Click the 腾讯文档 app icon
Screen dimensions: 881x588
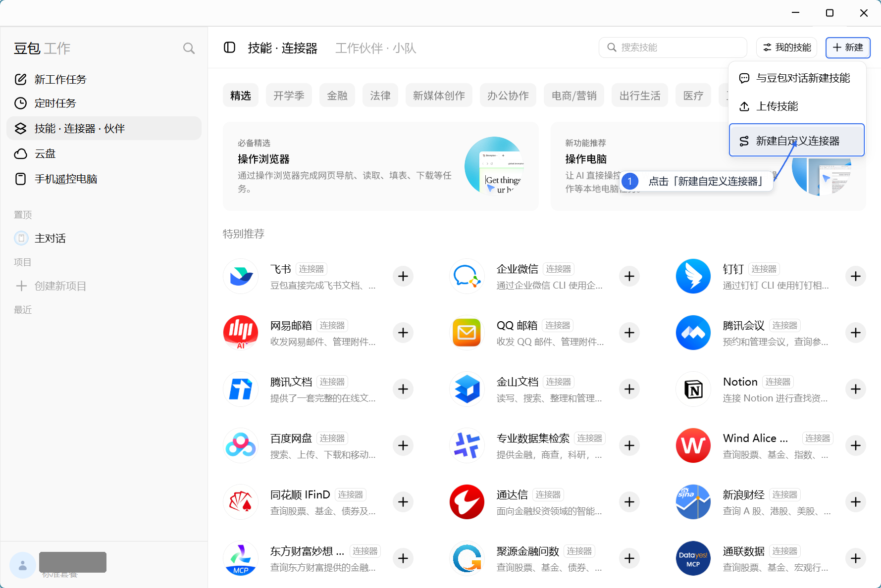coord(241,389)
